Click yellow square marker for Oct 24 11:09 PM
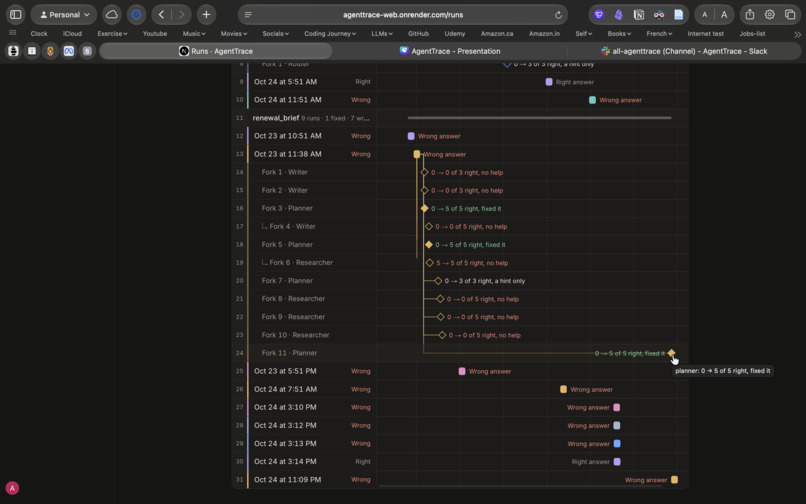The width and height of the screenshot is (806, 504). click(x=674, y=479)
